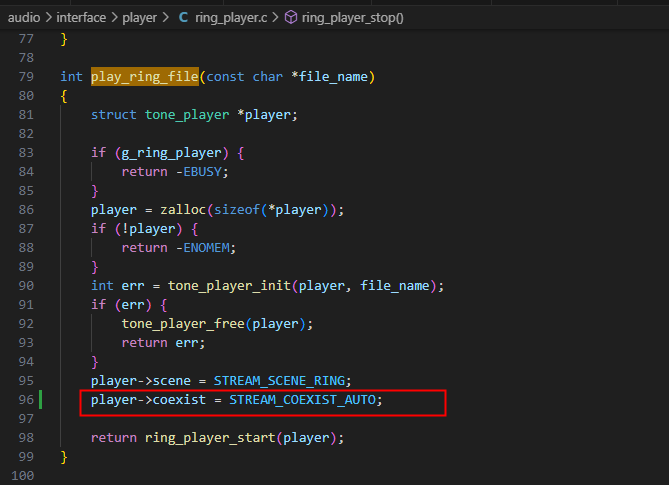Click the highlighted play_ring_file function name

point(145,76)
